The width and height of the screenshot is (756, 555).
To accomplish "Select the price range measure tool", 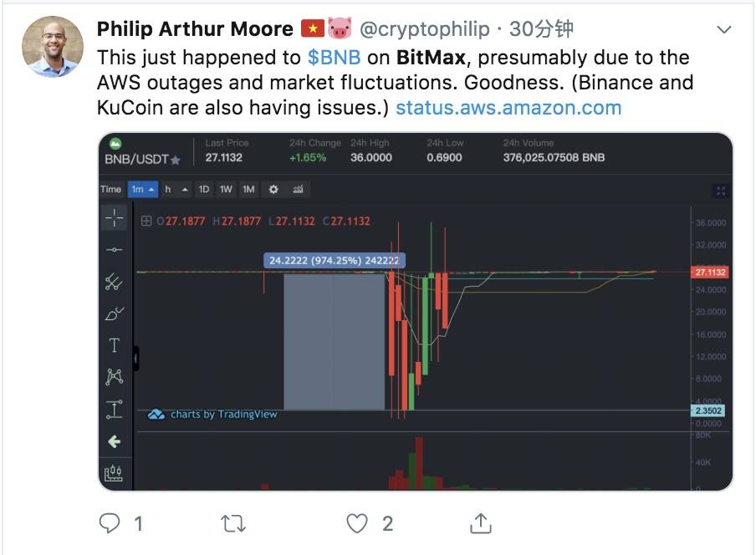I will point(115,409).
